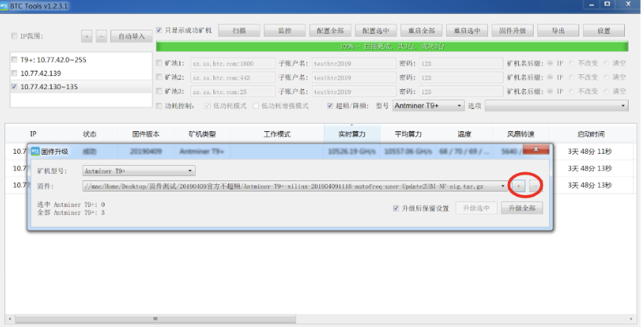Click the 扫描 button
This screenshot has width=644, height=327.
tap(239, 31)
